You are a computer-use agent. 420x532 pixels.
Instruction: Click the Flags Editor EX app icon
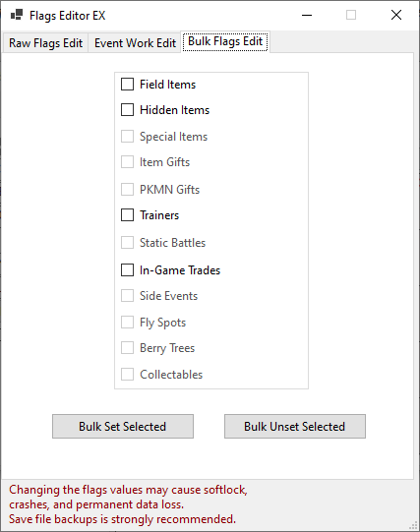pyautogui.click(x=17, y=15)
